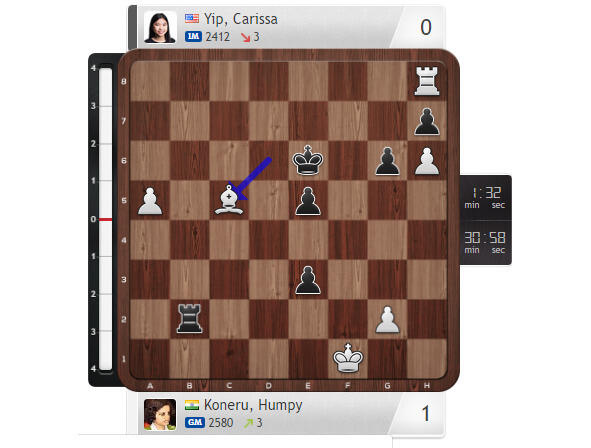Select the black king on e6

tap(308, 160)
